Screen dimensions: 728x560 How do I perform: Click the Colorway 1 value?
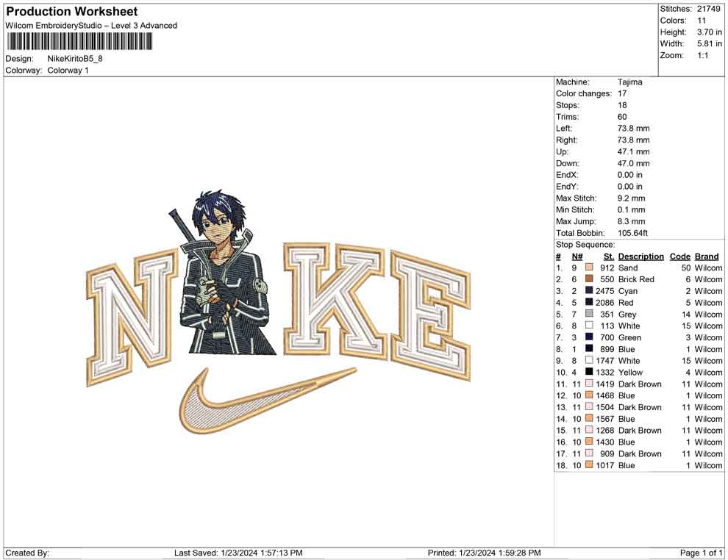point(68,71)
